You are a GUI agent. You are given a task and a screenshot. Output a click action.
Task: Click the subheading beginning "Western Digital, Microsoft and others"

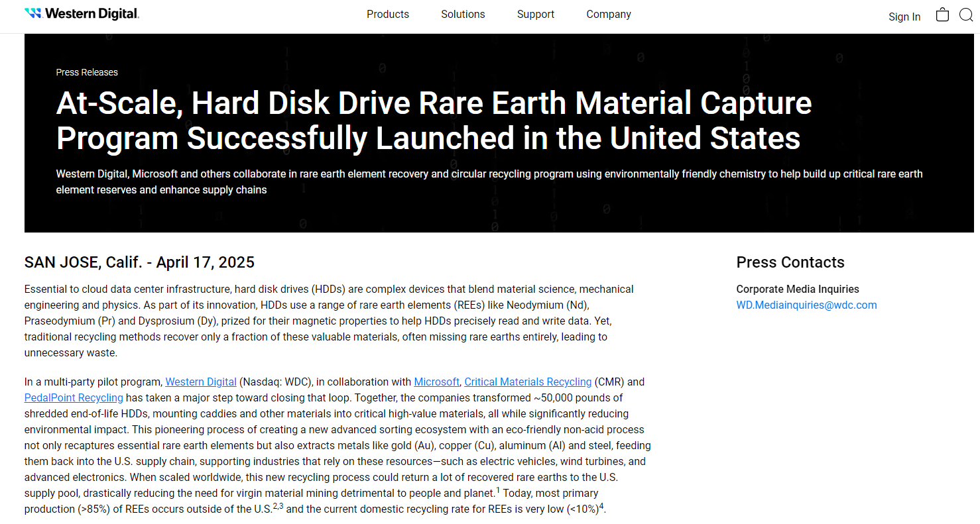[489, 182]
